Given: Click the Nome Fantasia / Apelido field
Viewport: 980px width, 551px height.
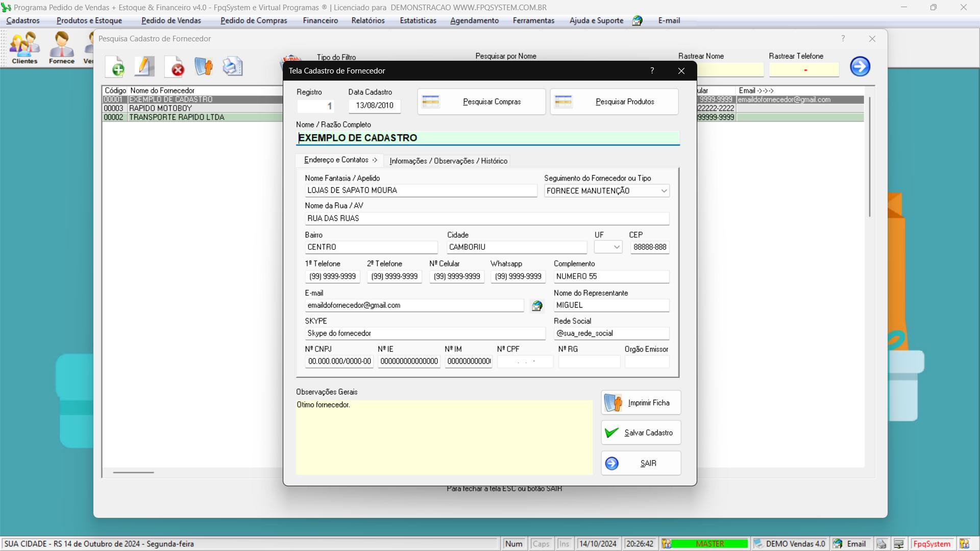Looking at the screenshot, I should click(421, 191).
